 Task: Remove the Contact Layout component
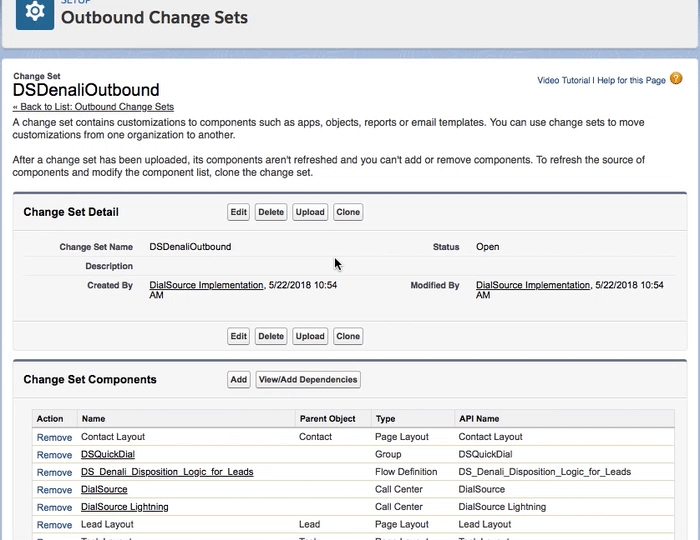point(54,437)
